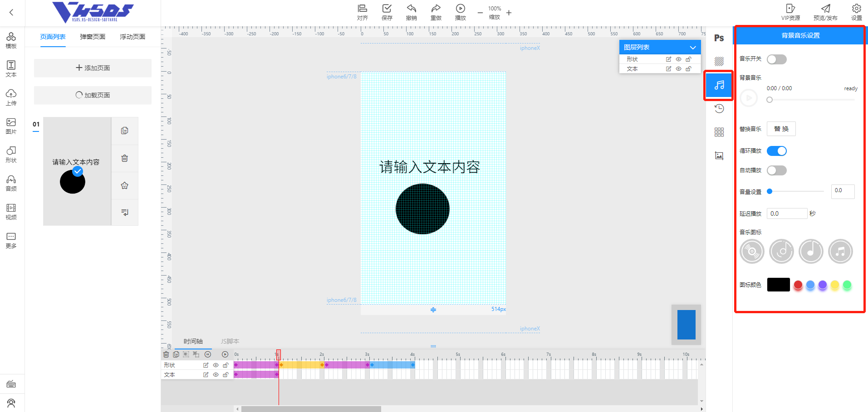
Task: Collapse the 图层列表 panel chevron
Action: point(693,48)
